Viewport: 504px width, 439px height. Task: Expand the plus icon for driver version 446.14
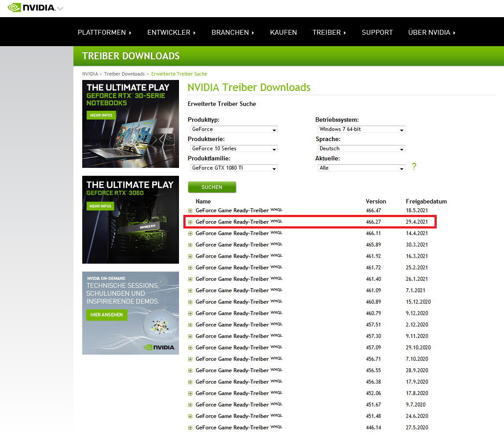tap(190, 428)
